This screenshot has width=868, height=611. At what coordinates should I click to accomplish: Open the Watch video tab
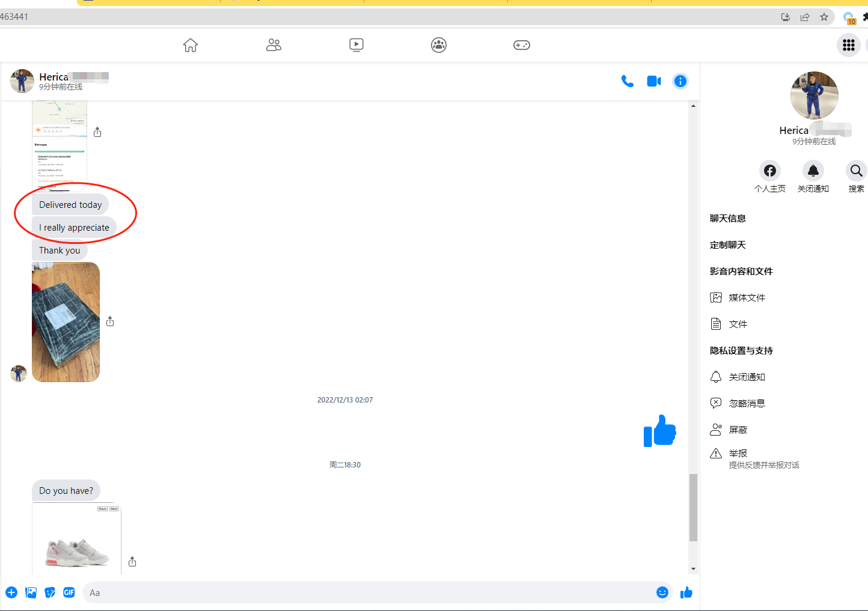click(x=356, y=45)
